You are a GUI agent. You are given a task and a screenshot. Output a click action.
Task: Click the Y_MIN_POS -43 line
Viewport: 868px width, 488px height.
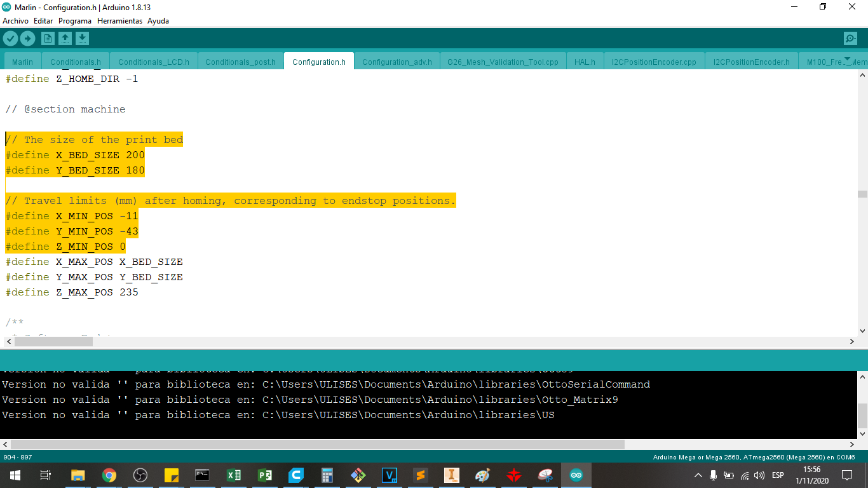point(72,231)
